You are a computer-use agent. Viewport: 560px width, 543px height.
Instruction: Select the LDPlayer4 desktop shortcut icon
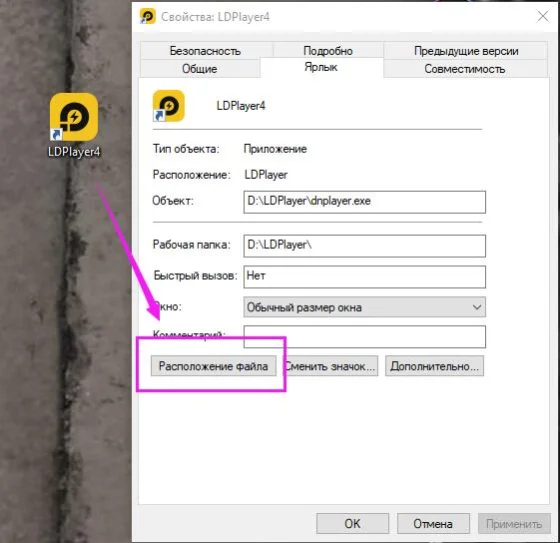pyautogui.click(x=74, y=117)
